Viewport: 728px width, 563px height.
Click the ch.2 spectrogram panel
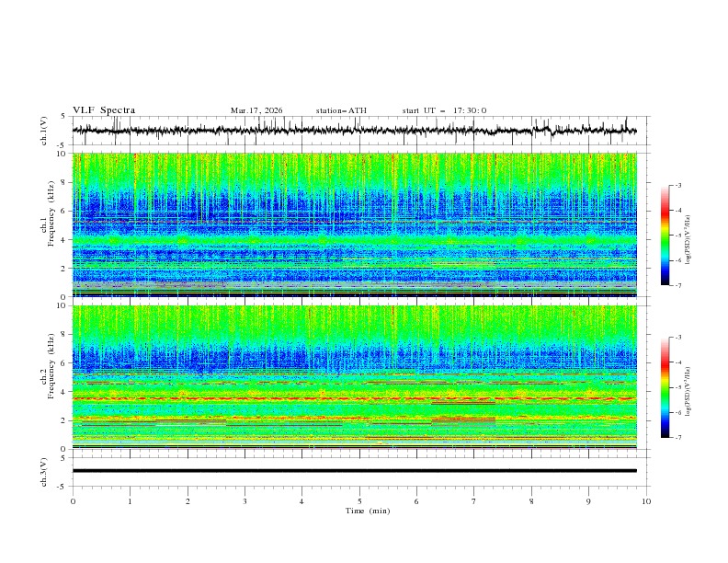(x=354, y=377)
